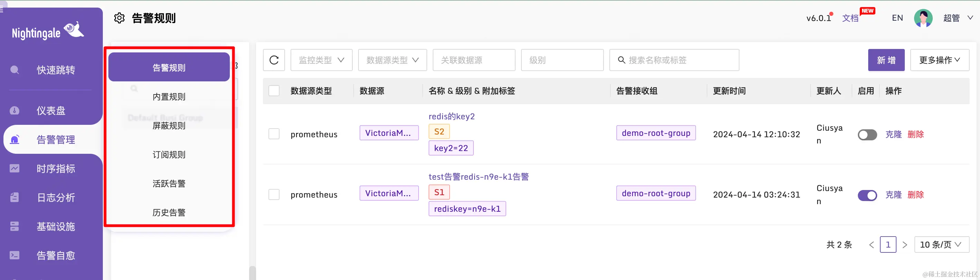Click the gear icon beside 告警规则 title
The image size is (980, 280).
click(x=119, y=18)
